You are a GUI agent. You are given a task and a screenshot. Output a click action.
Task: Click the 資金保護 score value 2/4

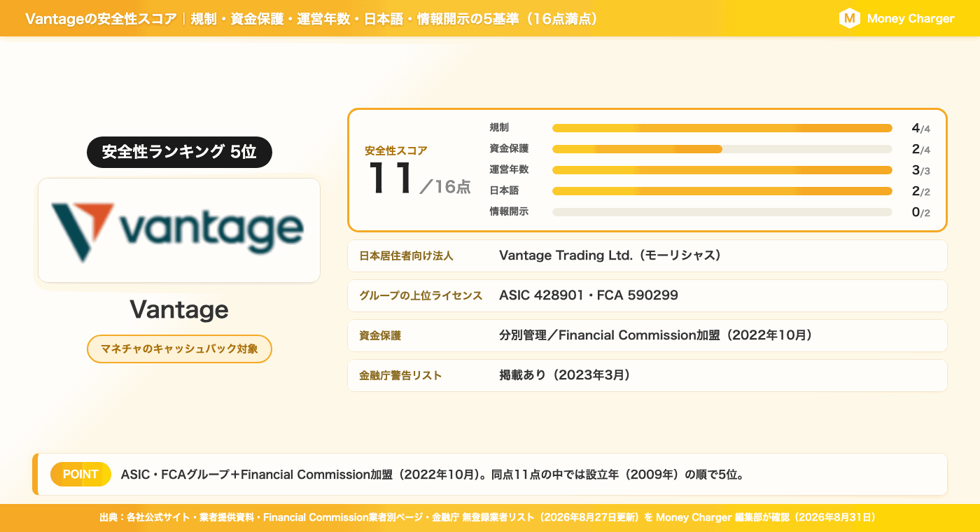point(920,149)
